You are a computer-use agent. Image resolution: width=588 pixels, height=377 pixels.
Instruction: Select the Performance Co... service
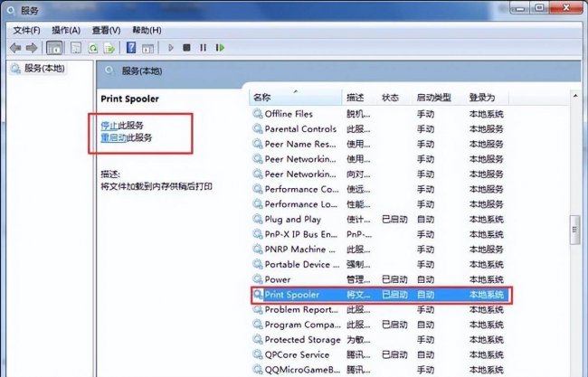pyautogui.click(x=301, y=189)
